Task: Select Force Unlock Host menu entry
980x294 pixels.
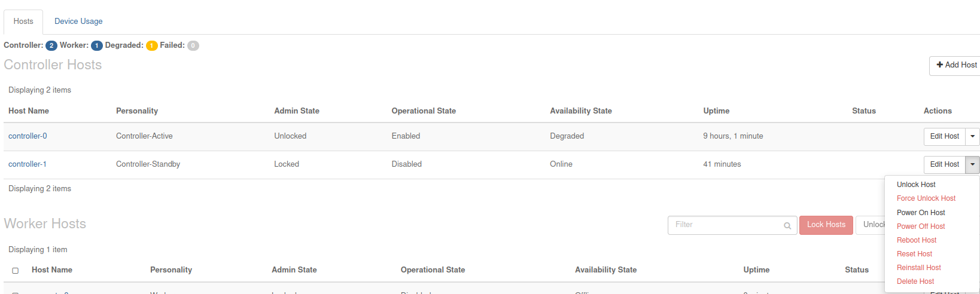Action: click(x=926, y=198)
